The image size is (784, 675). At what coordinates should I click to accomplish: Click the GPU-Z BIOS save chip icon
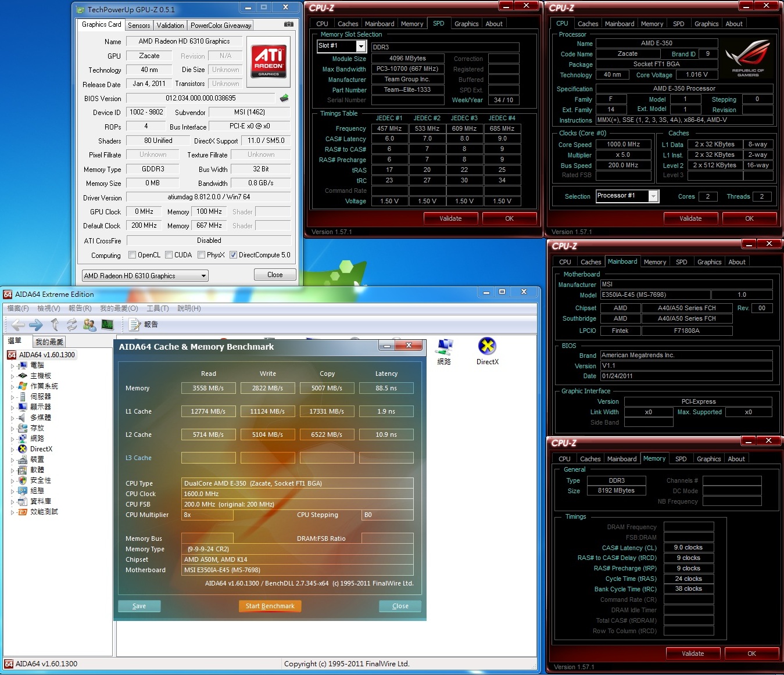pos(284,98)
